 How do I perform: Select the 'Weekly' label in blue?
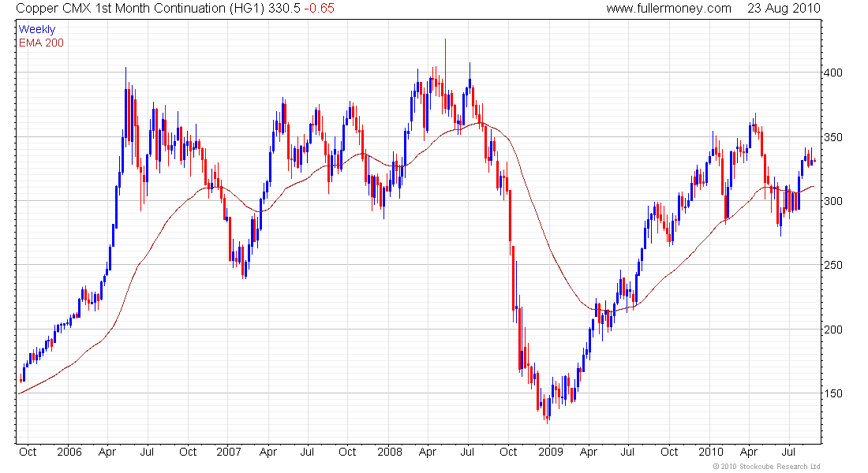click(37, 29)
